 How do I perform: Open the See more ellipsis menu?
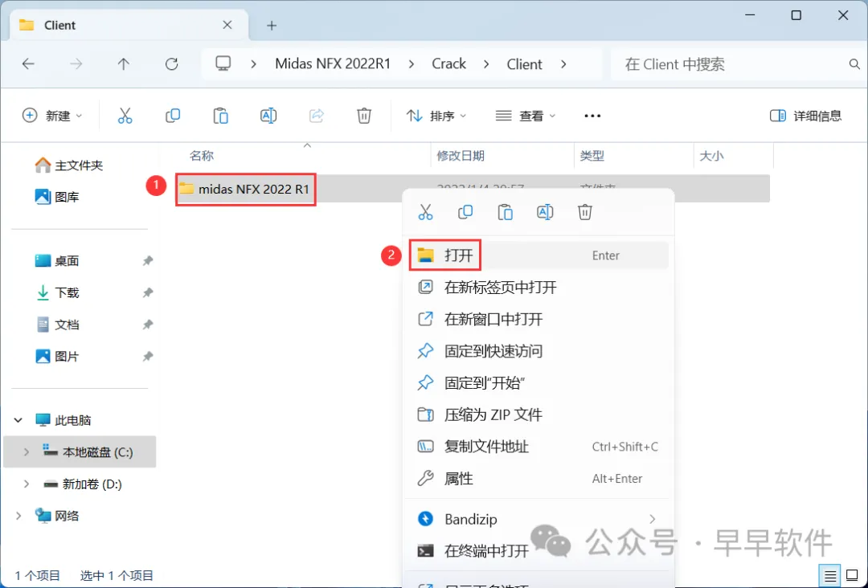pos(592,116)
